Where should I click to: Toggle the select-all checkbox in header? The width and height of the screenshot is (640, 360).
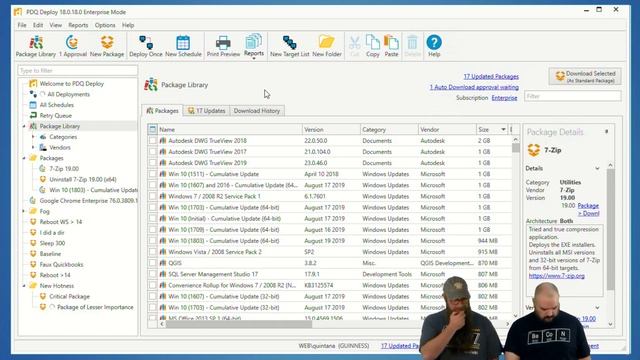pos(153,129)
